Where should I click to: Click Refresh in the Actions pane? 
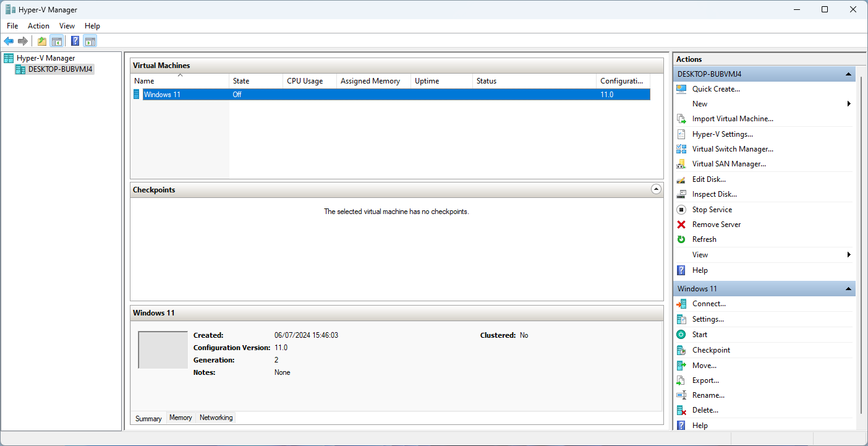704,239
